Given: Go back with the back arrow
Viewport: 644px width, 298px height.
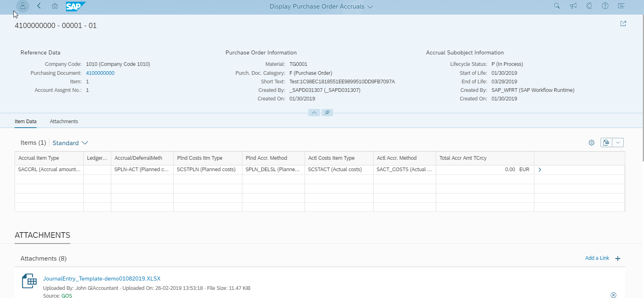Looking at the screenshot, I should (x=39, y=6).
